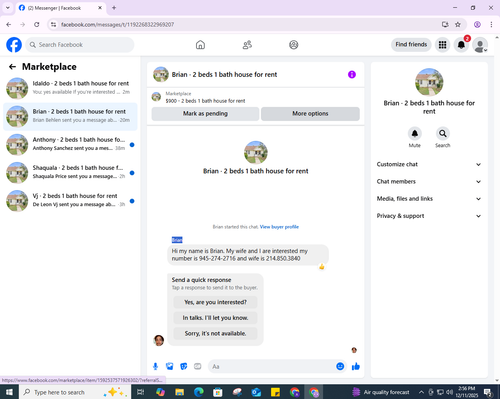Click the Windows taskbar search box

(x=75, y=392)
